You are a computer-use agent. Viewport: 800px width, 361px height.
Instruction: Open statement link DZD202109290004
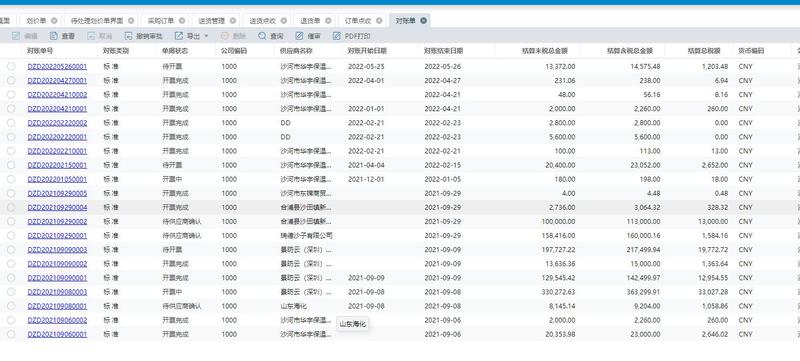coord(57,208)
